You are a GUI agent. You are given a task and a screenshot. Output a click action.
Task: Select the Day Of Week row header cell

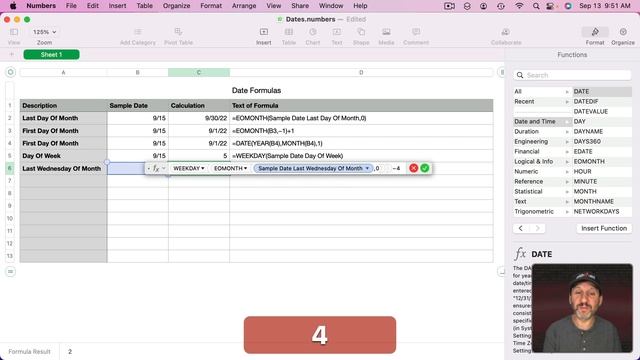point(63,156)
